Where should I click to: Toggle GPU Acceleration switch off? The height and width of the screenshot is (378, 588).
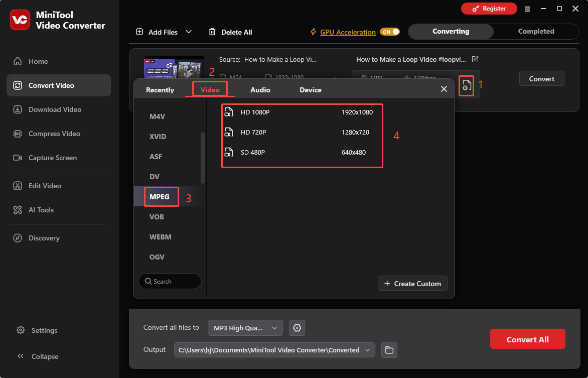pos(390,32)
